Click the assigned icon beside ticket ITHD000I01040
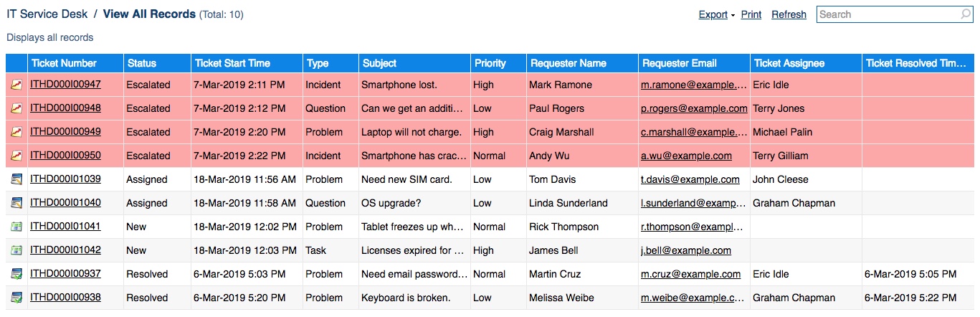This screenshot has height=317, width=980. pos(16,203)
